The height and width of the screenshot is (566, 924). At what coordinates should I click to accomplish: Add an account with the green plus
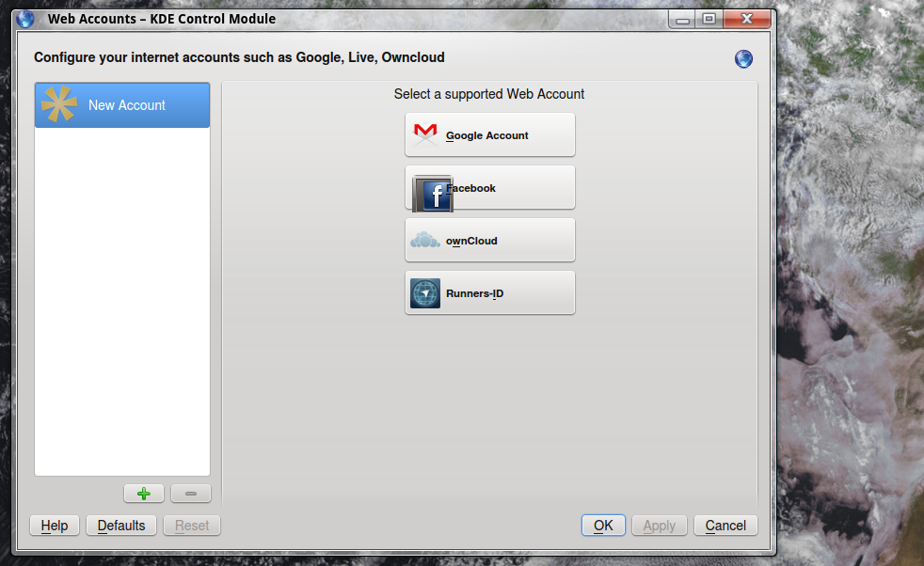[144, 494]
